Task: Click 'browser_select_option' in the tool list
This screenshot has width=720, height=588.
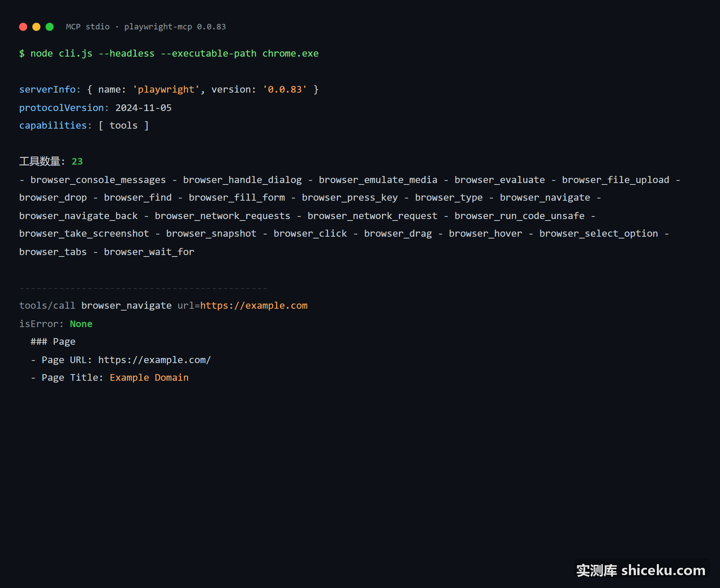Action: 599,234
